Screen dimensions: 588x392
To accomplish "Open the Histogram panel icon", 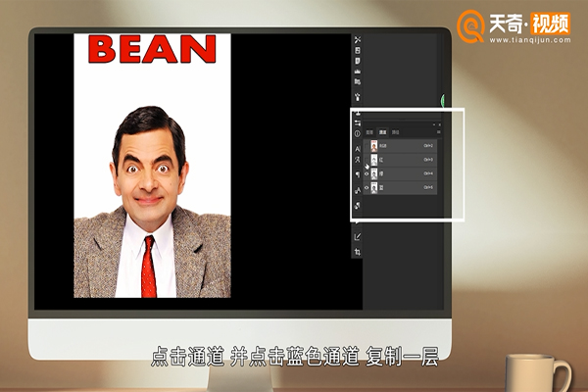I will click(358, 71).
